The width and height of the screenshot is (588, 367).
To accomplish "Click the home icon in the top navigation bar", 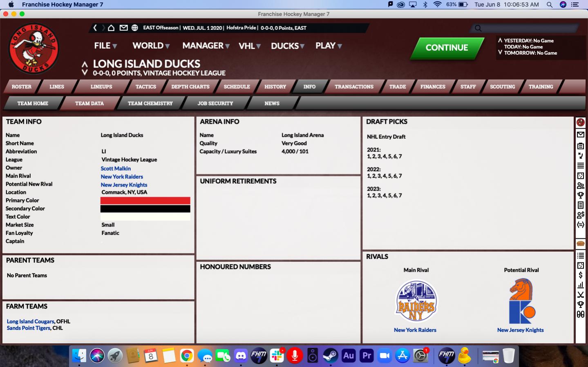I will pos(111,28).
